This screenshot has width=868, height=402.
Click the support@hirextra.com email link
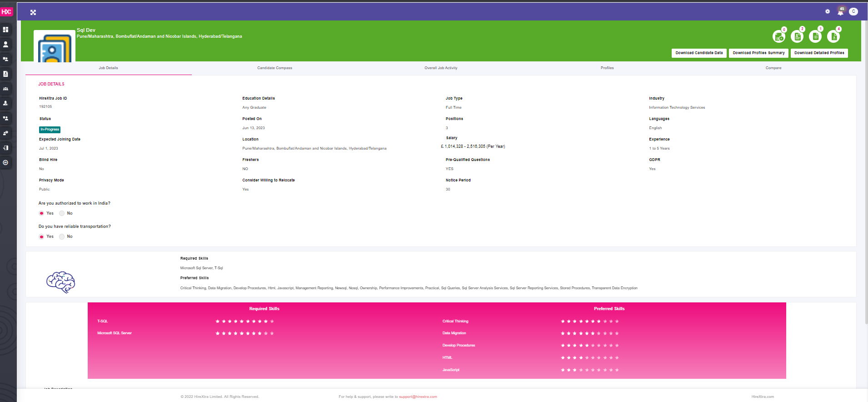(418, 397)
